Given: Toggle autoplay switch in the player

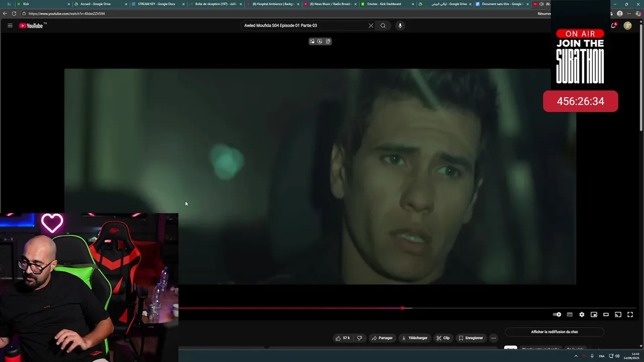Looking at the screenshot, I should (x=557, y=315).
